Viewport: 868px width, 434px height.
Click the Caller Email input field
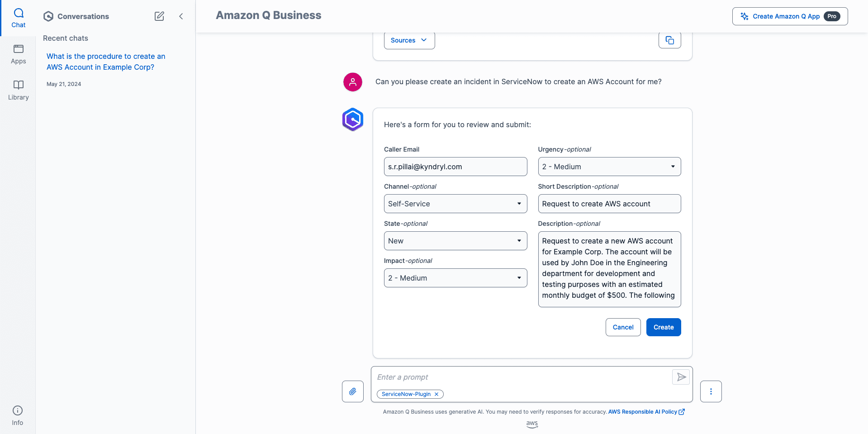pyautogui.click(x=455, y=167)
